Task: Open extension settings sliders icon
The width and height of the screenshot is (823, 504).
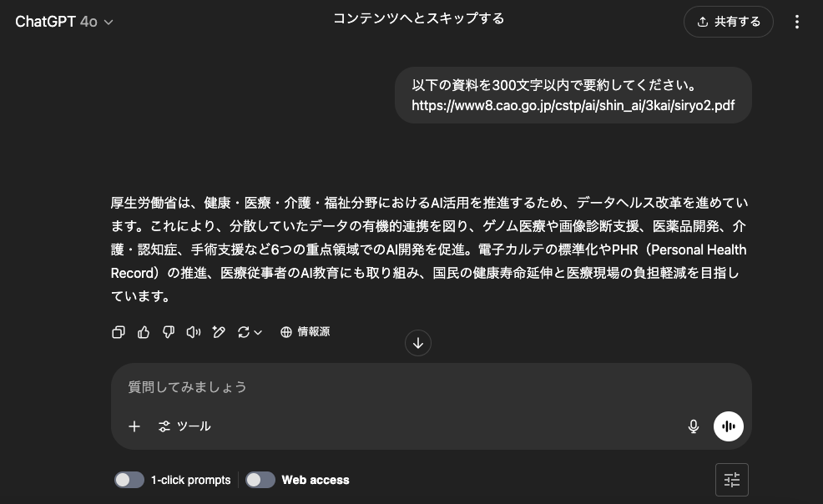Action: point(732,479)
